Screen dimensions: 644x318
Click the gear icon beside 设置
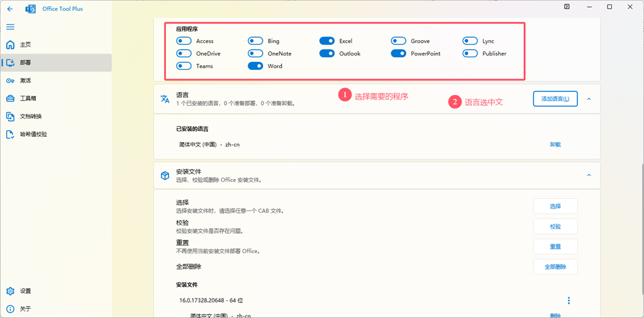pos(11,291)
